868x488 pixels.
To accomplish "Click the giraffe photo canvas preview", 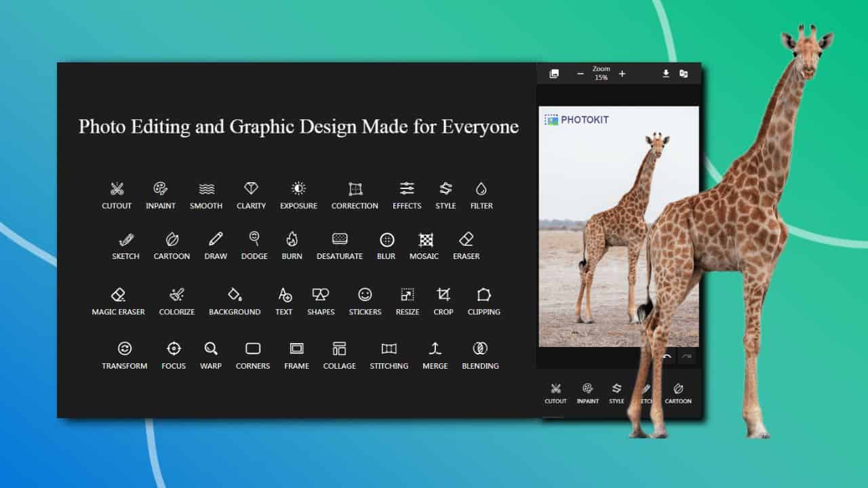I will tap(597, 224).
